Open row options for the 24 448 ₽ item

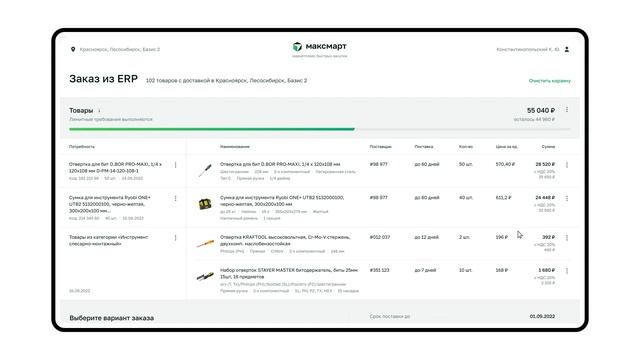pos(567,198)
